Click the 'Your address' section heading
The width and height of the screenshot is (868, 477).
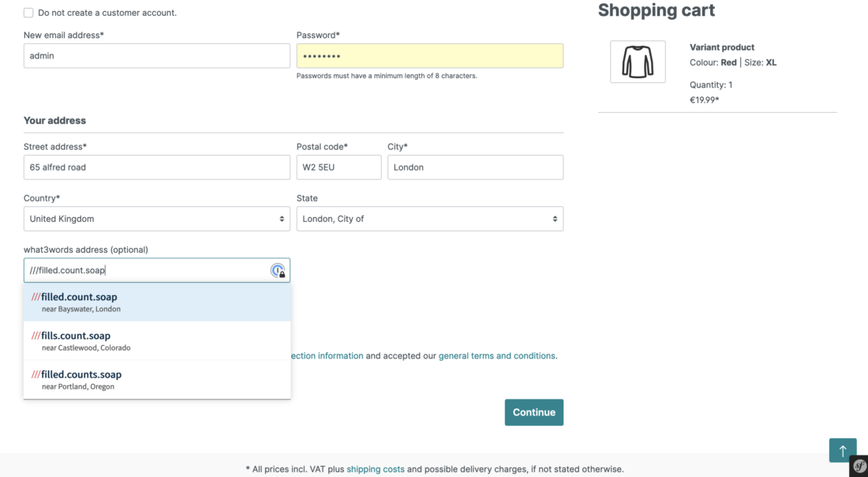[x=54, y=121]
